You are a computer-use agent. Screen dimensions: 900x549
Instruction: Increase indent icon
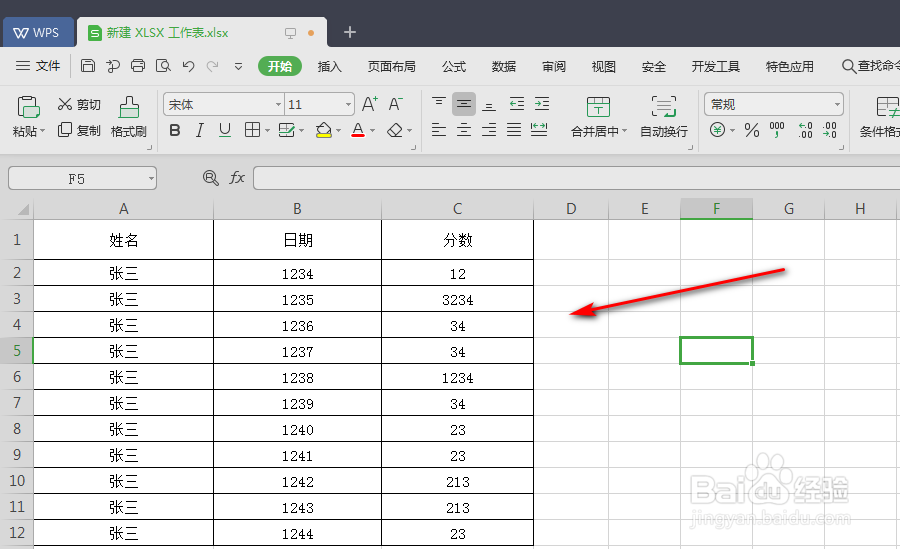coord(542,104)
